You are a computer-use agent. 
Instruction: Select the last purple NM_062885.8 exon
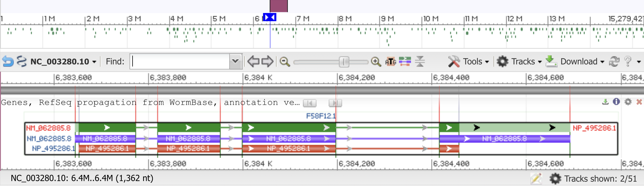point(505,139)
